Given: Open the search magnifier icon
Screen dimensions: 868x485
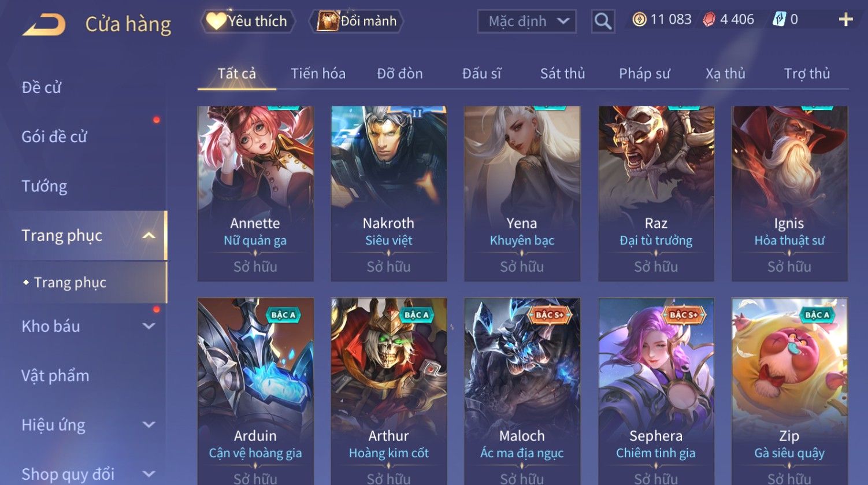Looking at the screenshot, I should pyautogui.click(x=603, y=21).
